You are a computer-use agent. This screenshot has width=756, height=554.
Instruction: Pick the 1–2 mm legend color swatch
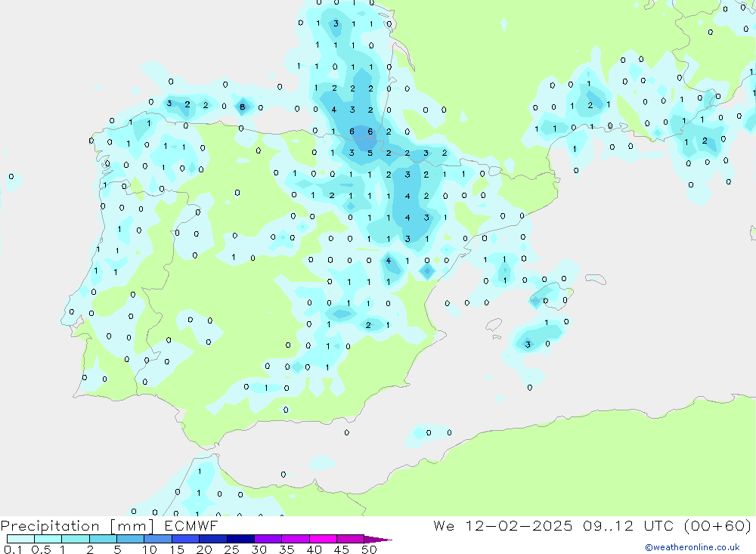point(75,539)
